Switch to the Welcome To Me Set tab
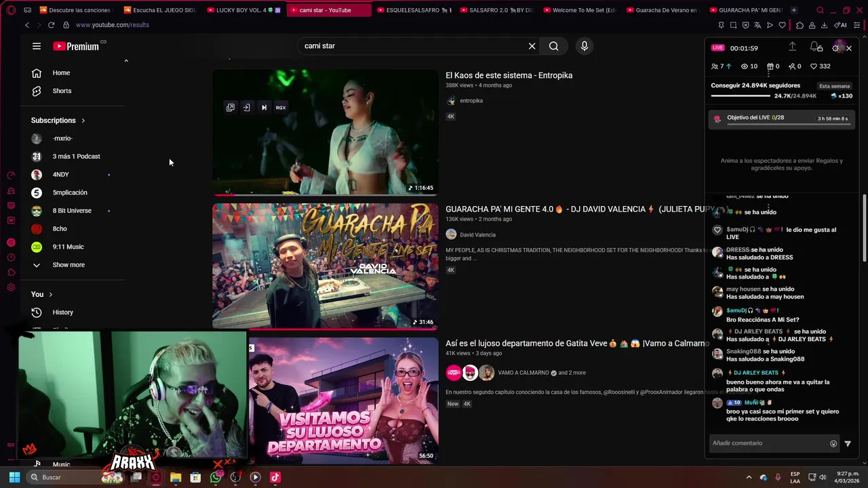 [x=579, y=10]
